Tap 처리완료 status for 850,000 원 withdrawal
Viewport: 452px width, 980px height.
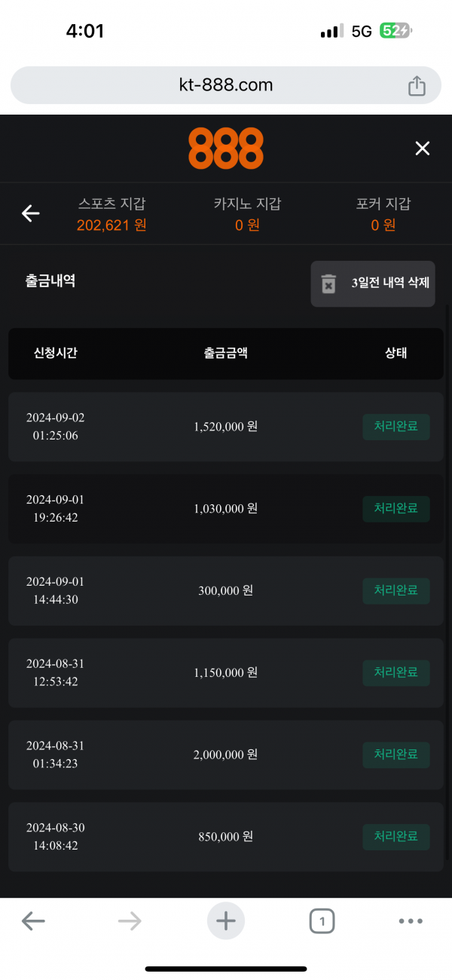pos(396,837)
